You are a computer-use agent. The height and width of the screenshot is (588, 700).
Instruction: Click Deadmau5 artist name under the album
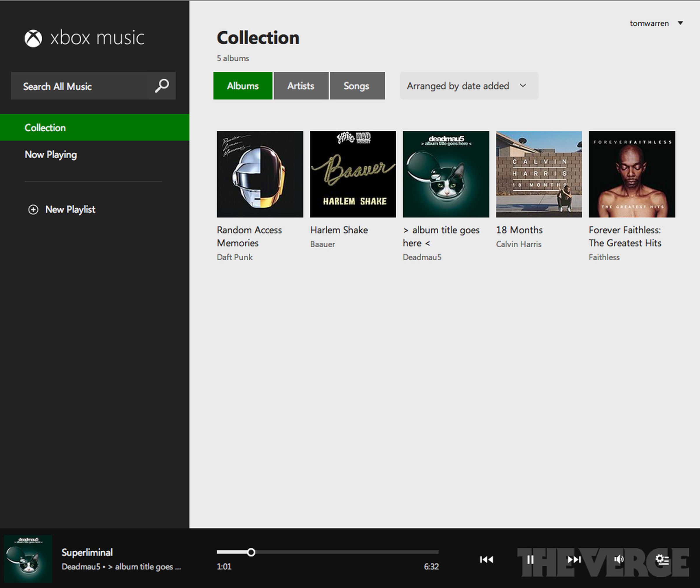tap(422, 257)
